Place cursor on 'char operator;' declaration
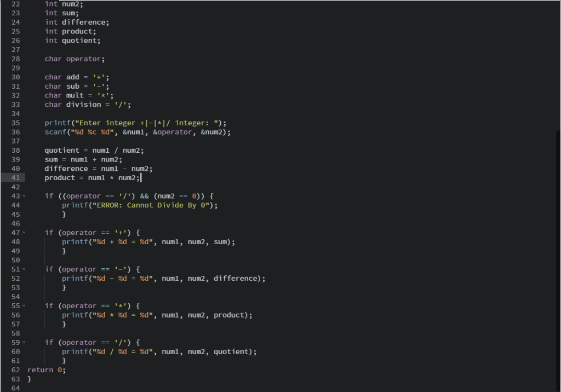 click(x=75, y=59)
